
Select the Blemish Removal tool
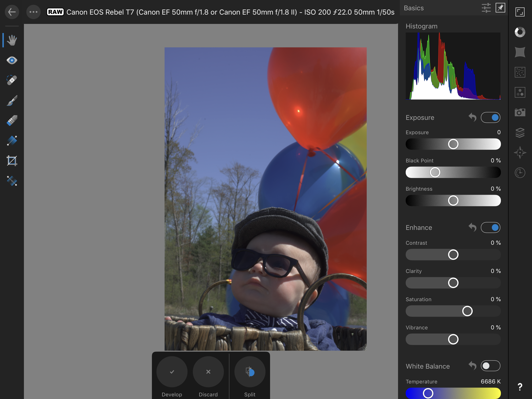point(11,80)
